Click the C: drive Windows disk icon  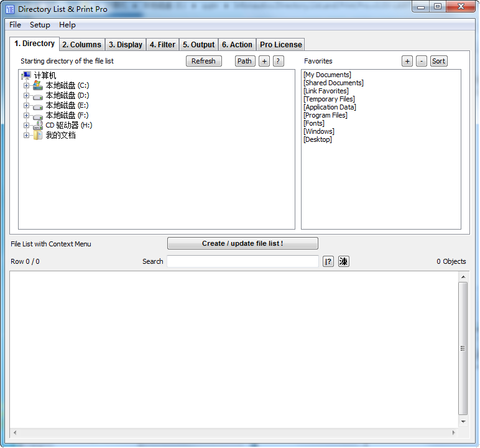[x=38, y=85]
